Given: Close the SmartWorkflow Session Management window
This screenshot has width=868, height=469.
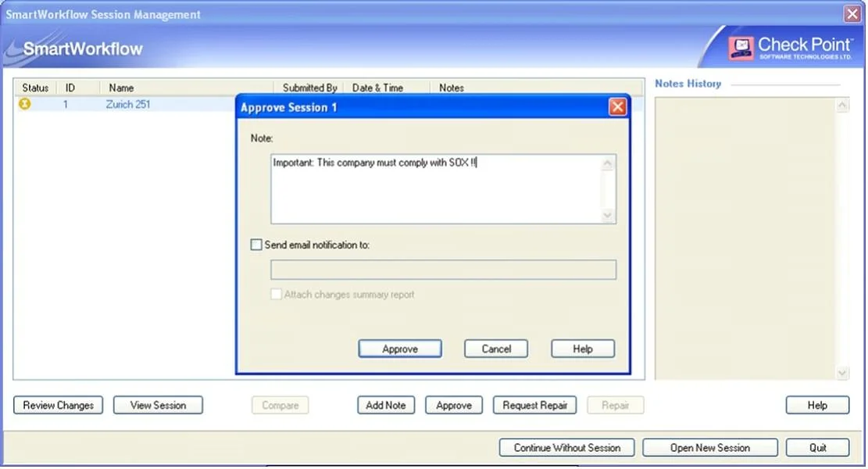Looking at the screenshot, I should click(x=852, y=13).
